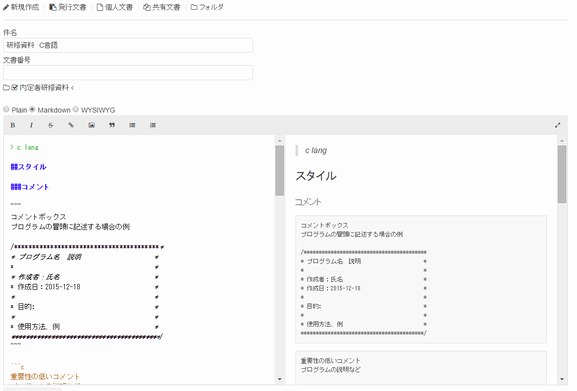Viewport: 577px width, 391px height.
Task: Click '> c lang' line in editor
Action: [24, 147]
